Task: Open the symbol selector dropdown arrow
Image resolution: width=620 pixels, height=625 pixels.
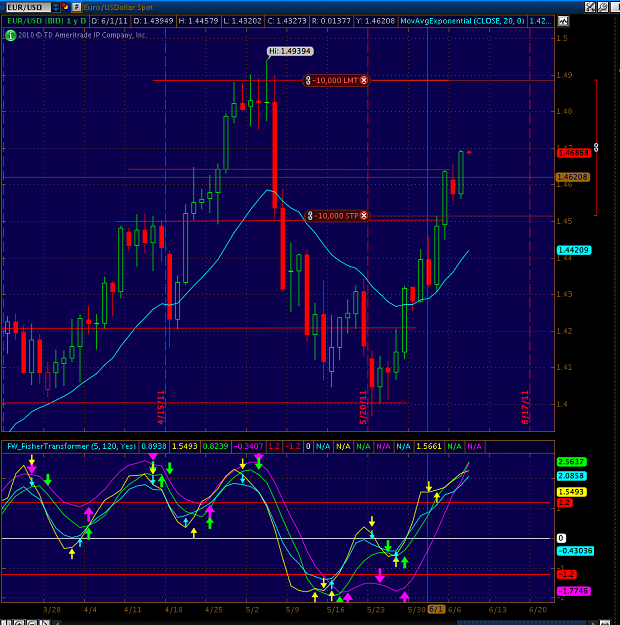Action: tap(56, 7)
